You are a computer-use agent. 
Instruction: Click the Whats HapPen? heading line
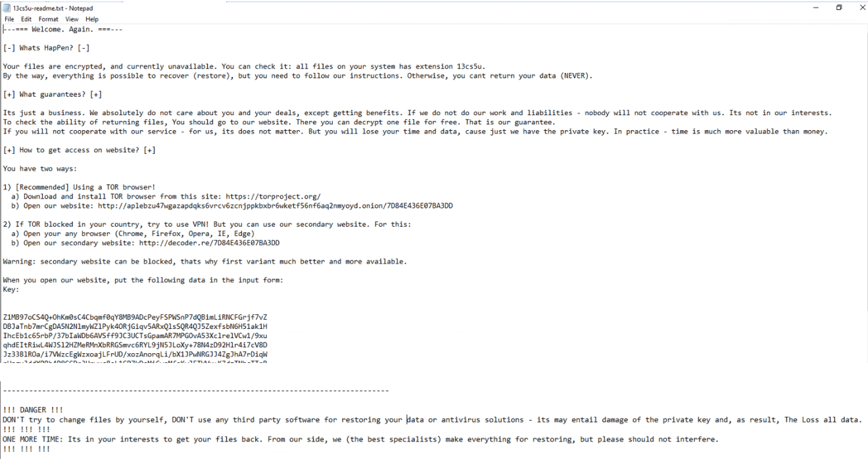[46, 47]
